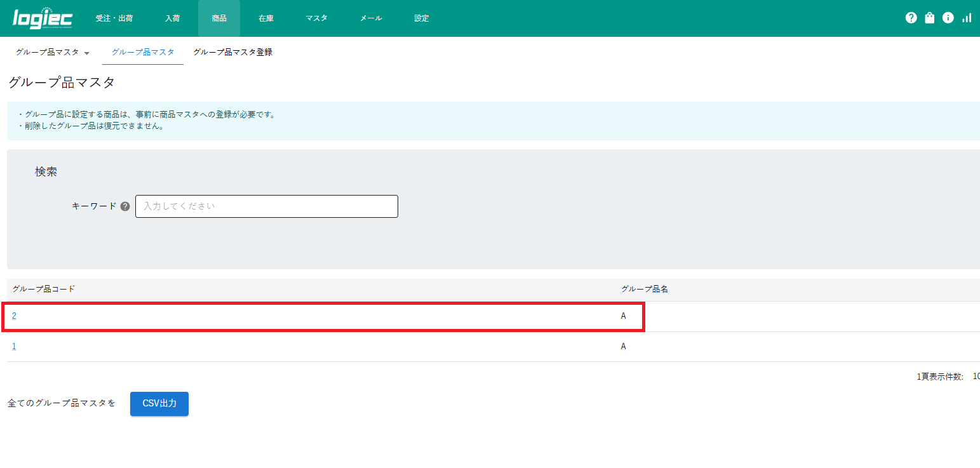Click the CSV出力 button

click(x=159, y=404)
